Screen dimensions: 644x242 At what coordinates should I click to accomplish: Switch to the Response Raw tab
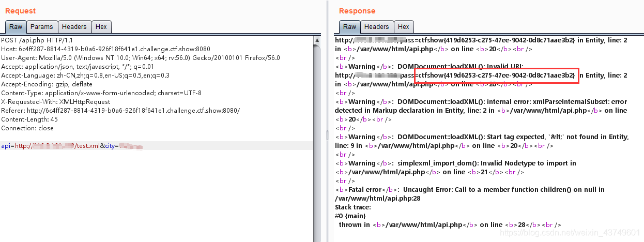pos(349,27)
